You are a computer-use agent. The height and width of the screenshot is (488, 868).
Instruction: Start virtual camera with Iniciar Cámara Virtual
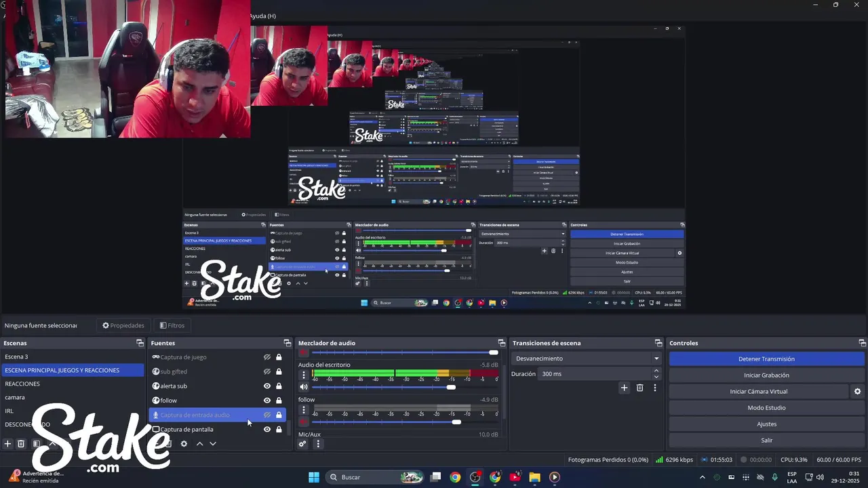(759, 392)
